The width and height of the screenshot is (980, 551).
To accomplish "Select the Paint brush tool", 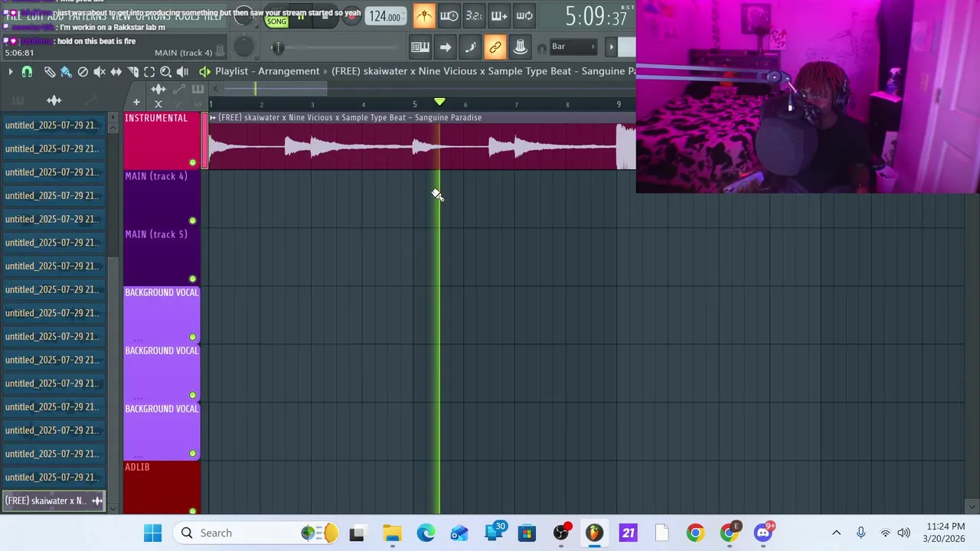I will point(66,72).
